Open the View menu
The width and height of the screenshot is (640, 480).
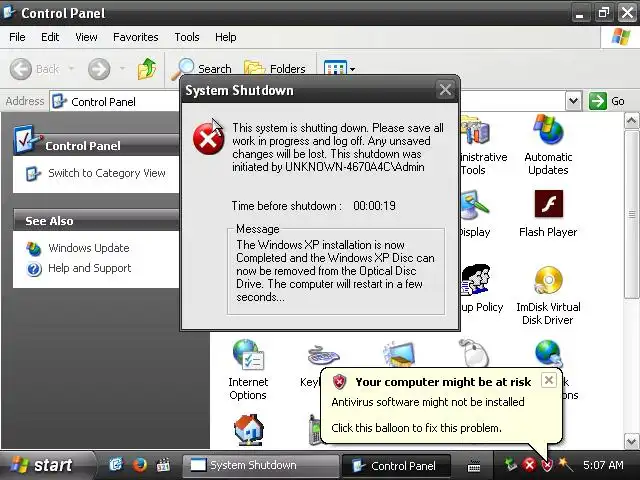[x=86, y=37]
